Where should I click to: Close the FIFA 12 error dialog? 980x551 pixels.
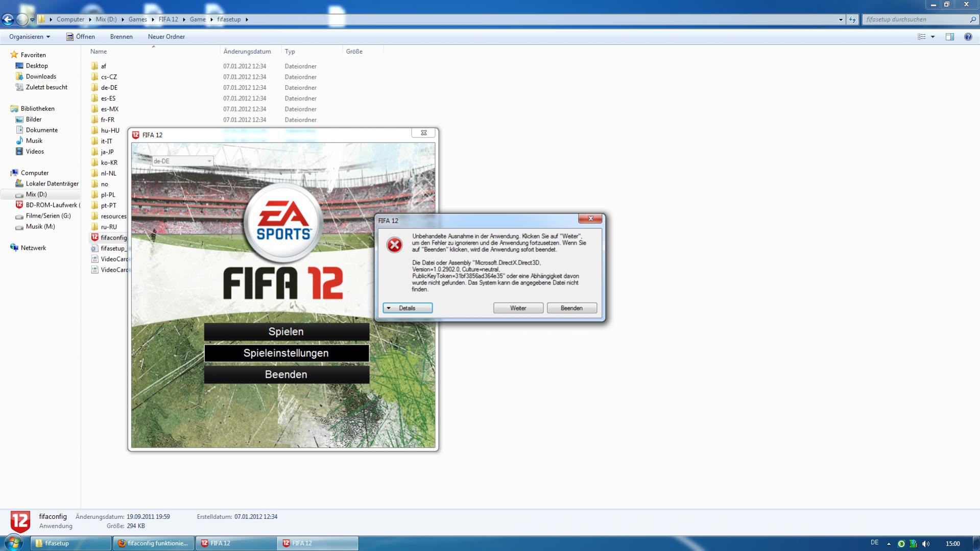coord(590,219)
